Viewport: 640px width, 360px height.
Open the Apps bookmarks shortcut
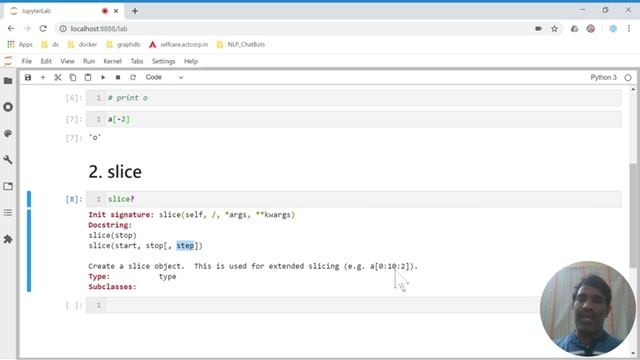(20, 44)
